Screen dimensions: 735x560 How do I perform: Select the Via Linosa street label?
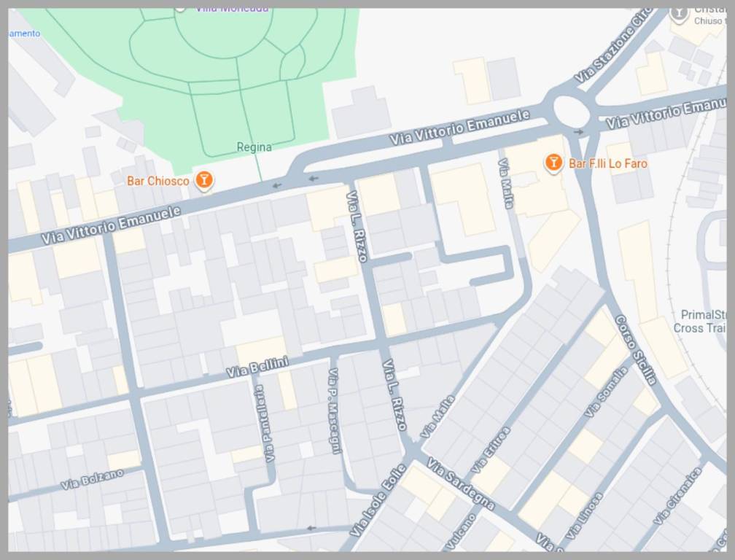584,516
